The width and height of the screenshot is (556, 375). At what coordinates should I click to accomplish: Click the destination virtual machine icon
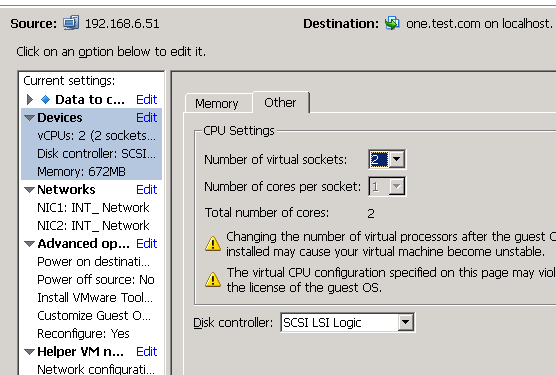click(x=392, y=23)
